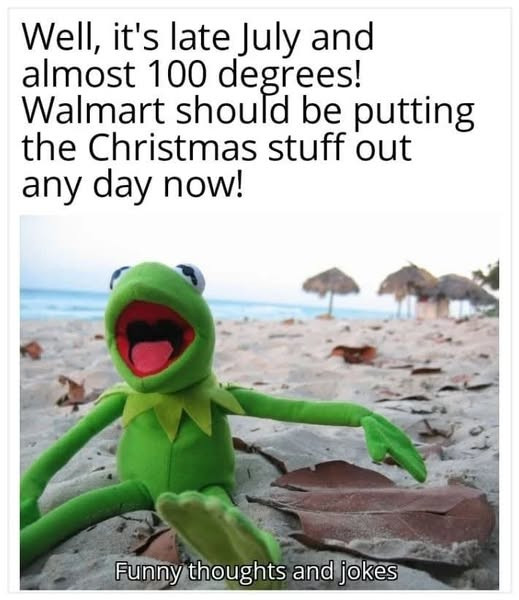519x600 pixels.
Task: Select Kermit's eye on the right side
Action: click(191, 276)
